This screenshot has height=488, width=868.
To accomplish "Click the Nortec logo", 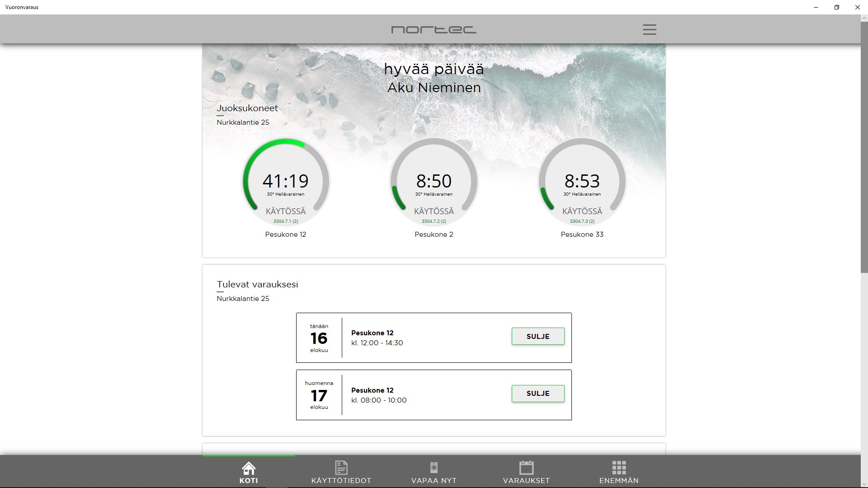I will (434, 29).
